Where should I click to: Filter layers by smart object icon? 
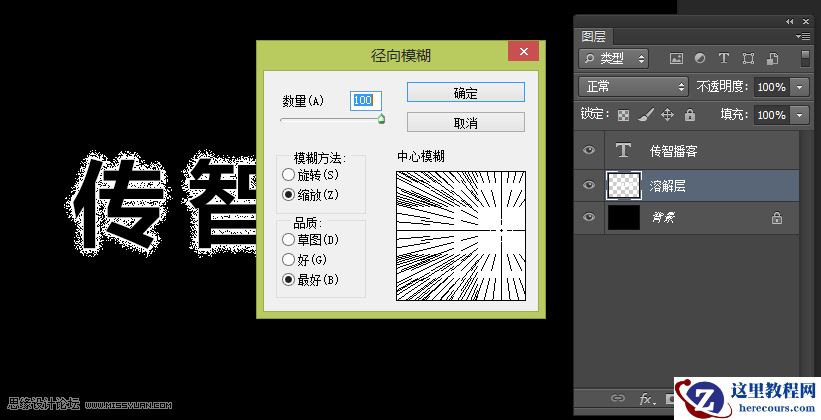772,59
